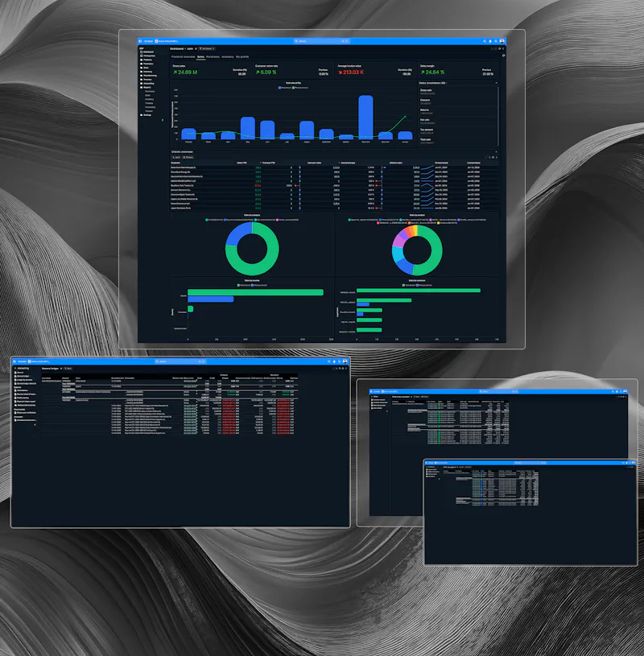This screenshot has width=644, height=656.
Task: Click Tax amount row in Sales breakdown
Action: (x=458, y=131)
